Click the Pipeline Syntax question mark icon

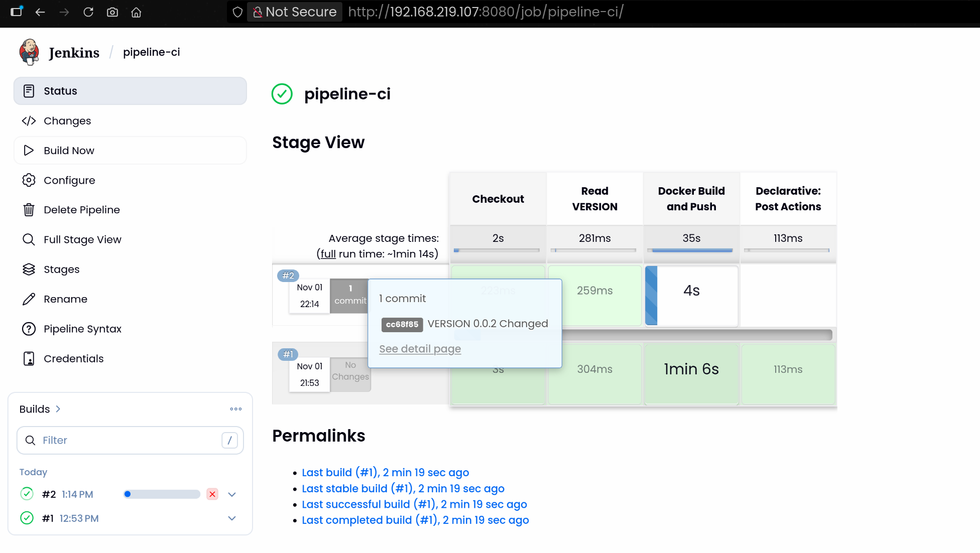pyautogui.click(x=29, y=329)
